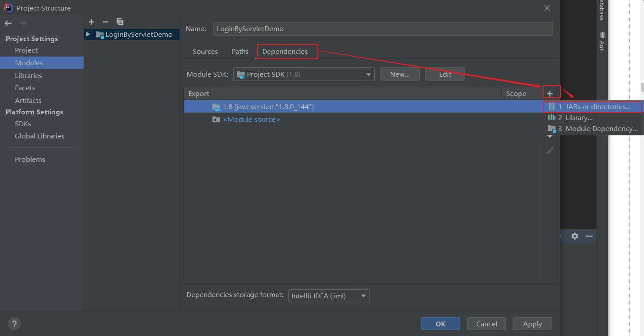Choose Library menu item
644x336 pixels.
tap(593, 118)
